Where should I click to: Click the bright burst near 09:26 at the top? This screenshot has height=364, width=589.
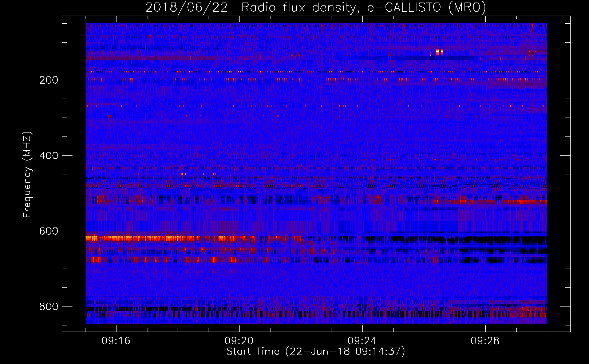pos(439,52)
